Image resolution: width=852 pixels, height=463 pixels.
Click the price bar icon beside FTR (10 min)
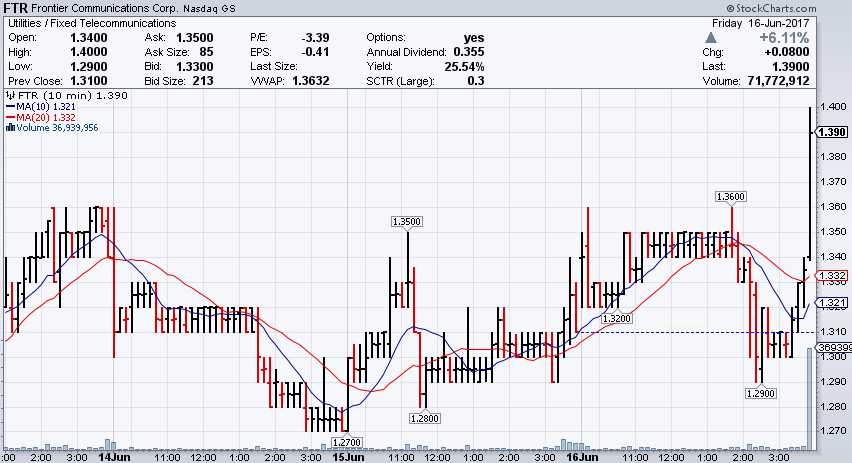click(8, 94)
